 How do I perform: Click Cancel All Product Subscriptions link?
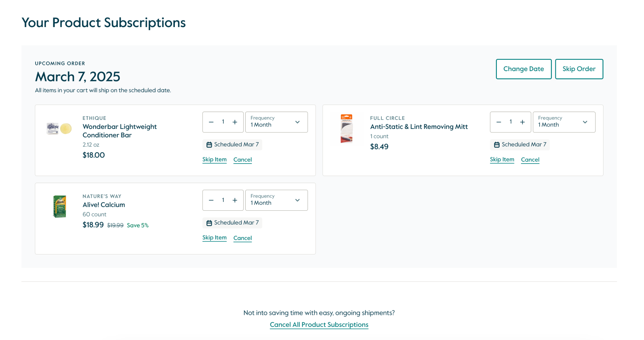coord(319,325)
